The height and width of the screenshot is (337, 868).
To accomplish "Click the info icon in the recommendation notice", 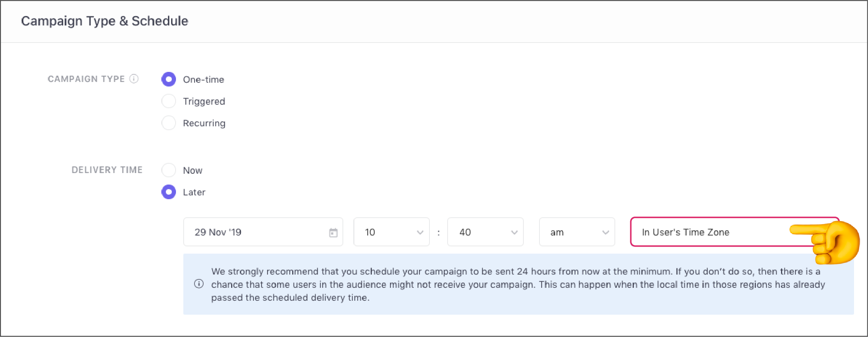I will coord(199,284).
